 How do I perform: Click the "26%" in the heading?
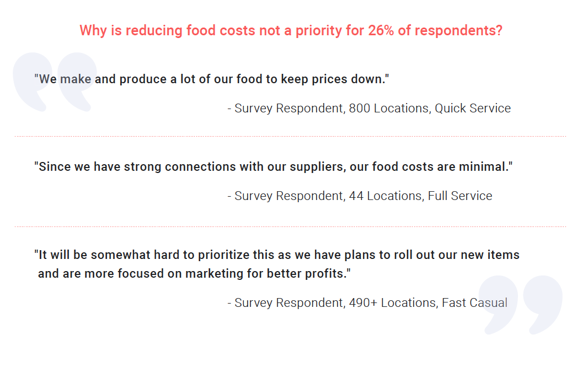pyautogui.click(x=381, y=30)
